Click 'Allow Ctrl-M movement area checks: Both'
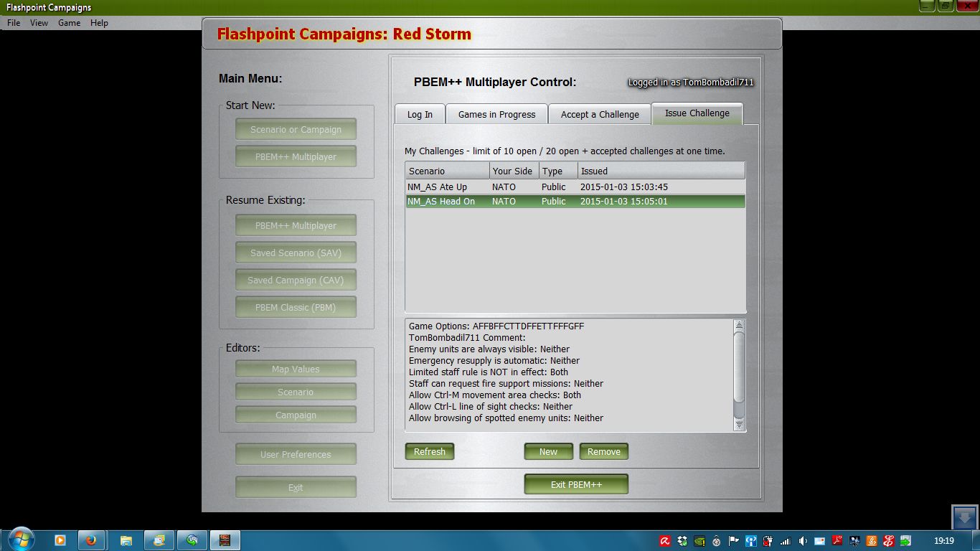980x551 pixels. pyautogui.click(x=495, y=395)
